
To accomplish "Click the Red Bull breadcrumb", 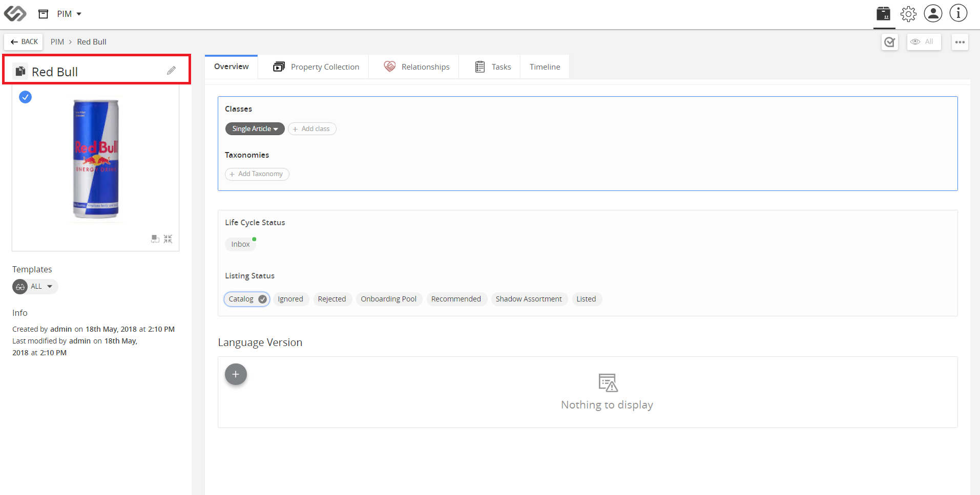I will coord(92,41).
